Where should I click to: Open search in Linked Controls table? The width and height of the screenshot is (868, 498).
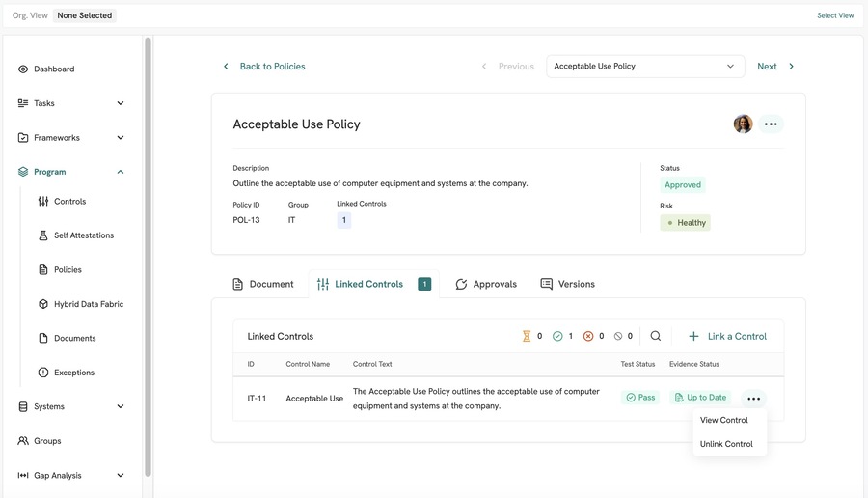point(656,336)
